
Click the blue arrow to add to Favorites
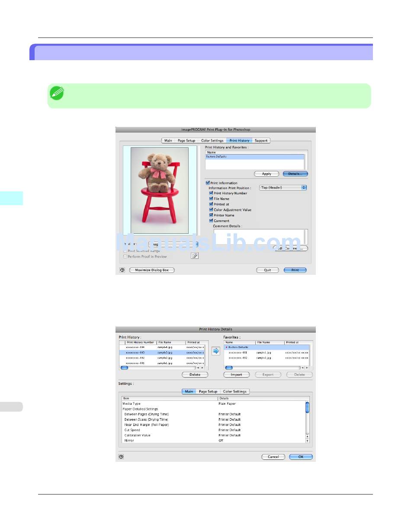[x=215, y=351]
